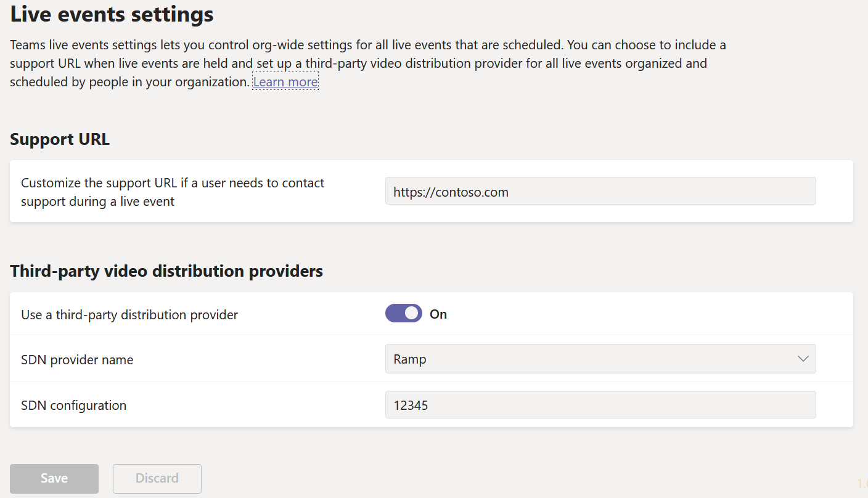Image resolution: width=868 pixels, height=498 pixels.
Task: Select the https://contoso.com URL text
Action: (x=449, y=192)
